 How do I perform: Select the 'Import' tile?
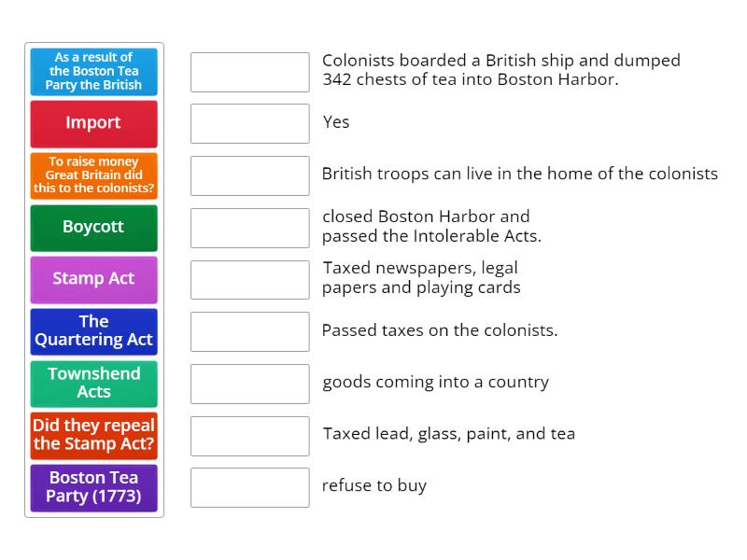point(93,123)
